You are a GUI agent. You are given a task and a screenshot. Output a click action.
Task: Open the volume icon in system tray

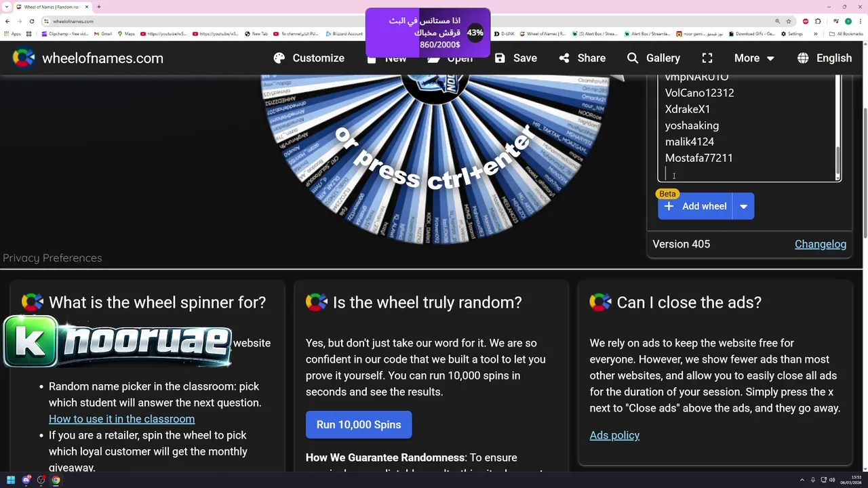[833, 480]
